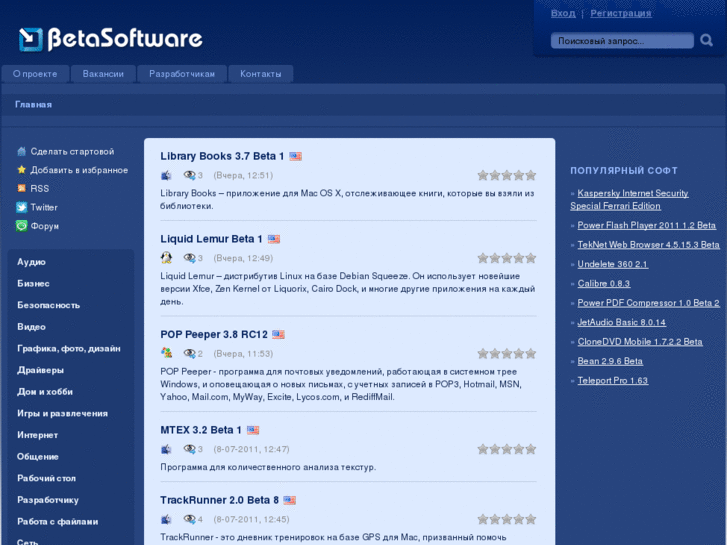Click the home icon beside Сделать стартовой
Image resolution: width=727 pixels, height=545 pixels.
(21, 151)
